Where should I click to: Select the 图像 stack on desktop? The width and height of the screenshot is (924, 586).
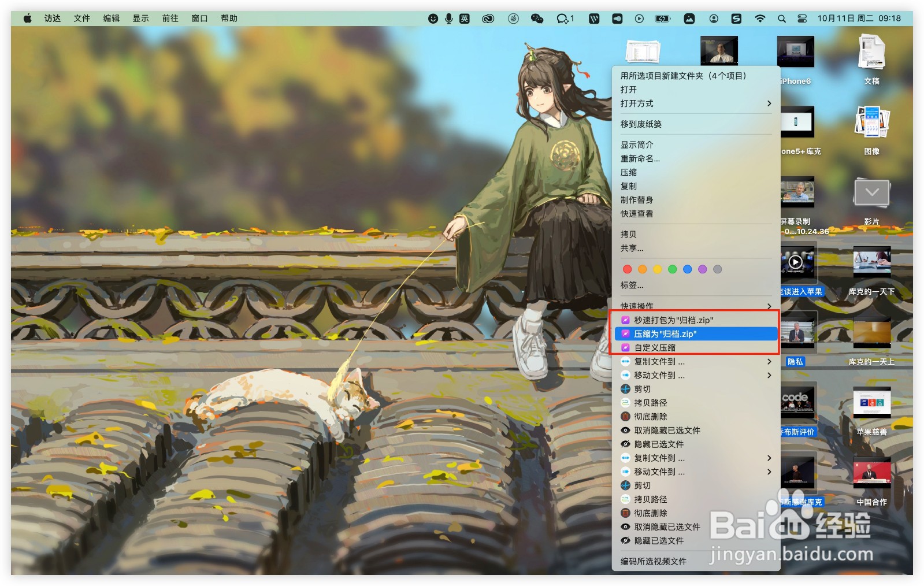(871, 130)
